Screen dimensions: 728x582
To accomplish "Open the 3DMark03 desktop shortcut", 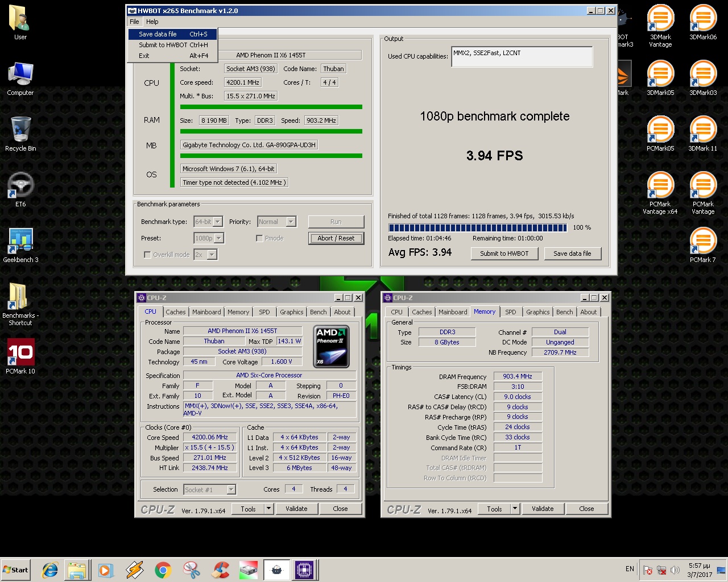I will [x=703, y=78].
